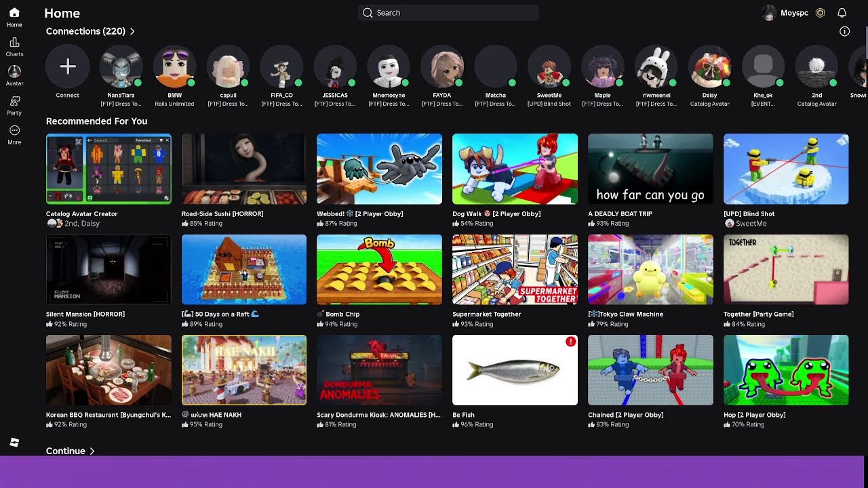Viewport: 868px width, 488px height.
Task: Open Together [Party Game] thumbnail
Action: click(x=786, y=270)
